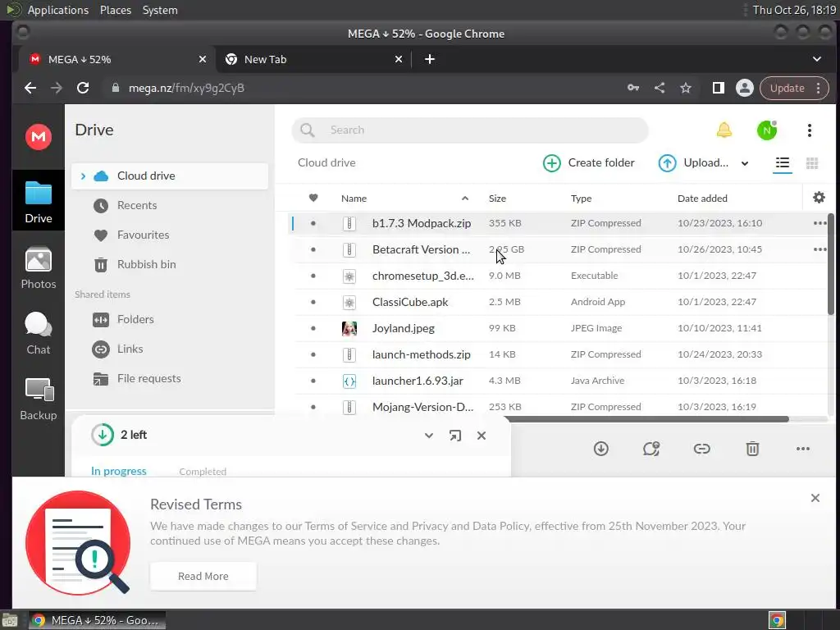The width and height of the screenshot is (840, 630).
Task: Open more actions ellipsis in action bar
Action: point(802,449)
